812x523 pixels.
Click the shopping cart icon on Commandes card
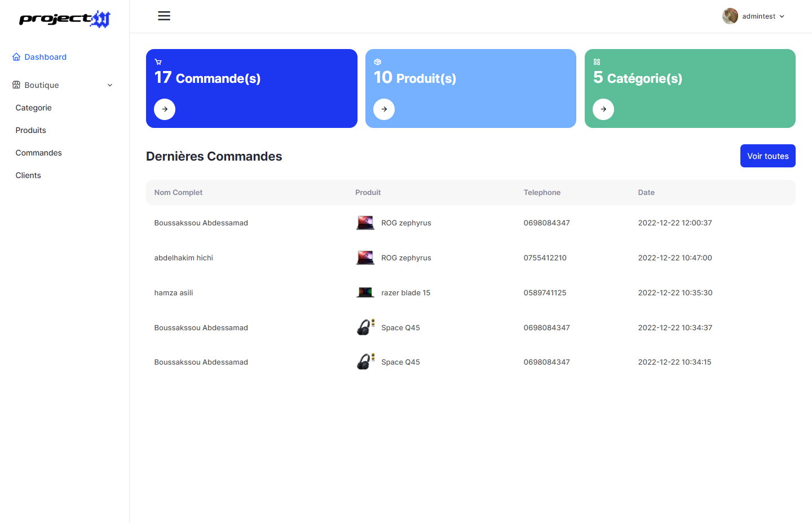click(158, 62)
